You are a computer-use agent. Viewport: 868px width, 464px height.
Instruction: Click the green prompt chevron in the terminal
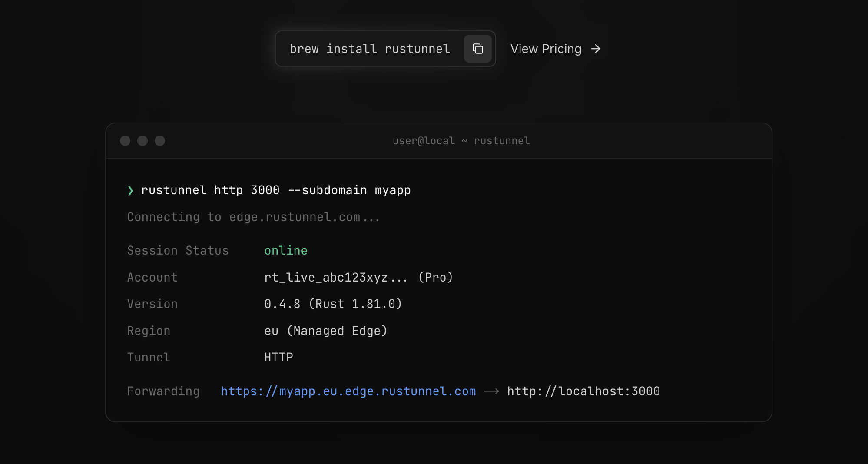[130, 190]
